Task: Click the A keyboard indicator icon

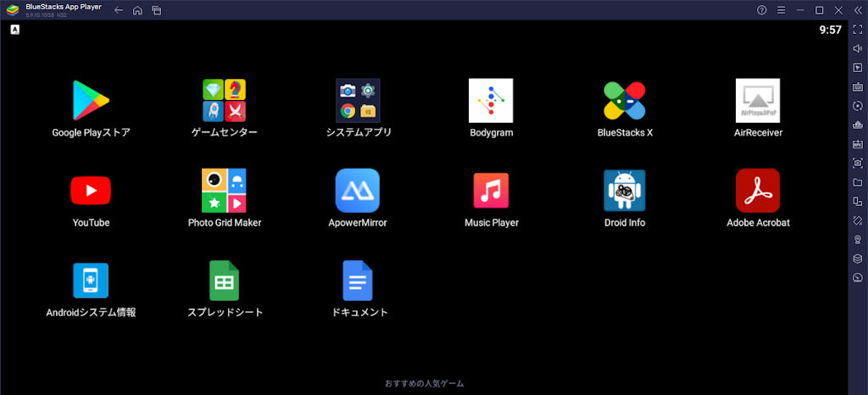Action: (x=14, y=30)
